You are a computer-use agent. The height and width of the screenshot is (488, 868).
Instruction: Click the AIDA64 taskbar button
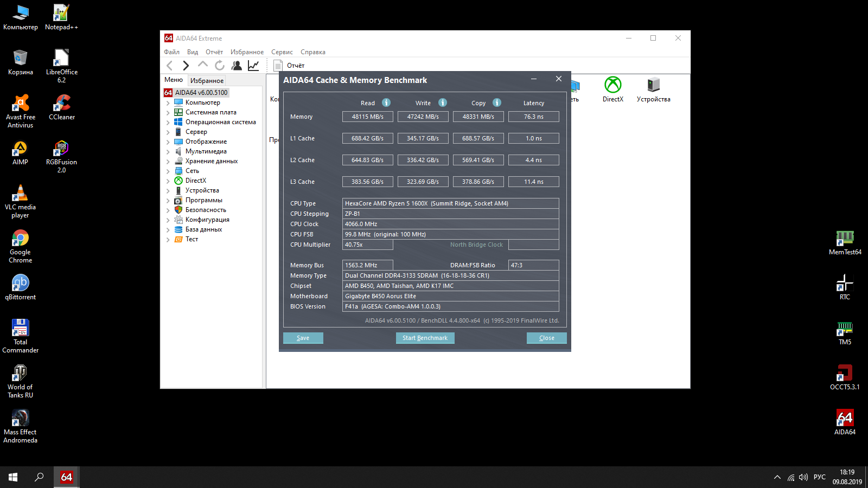click(67, 477)
